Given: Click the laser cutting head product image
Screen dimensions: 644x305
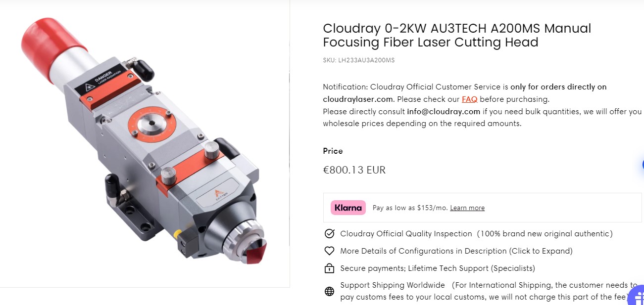Looking at the screenshot, I should coord(145,143).
